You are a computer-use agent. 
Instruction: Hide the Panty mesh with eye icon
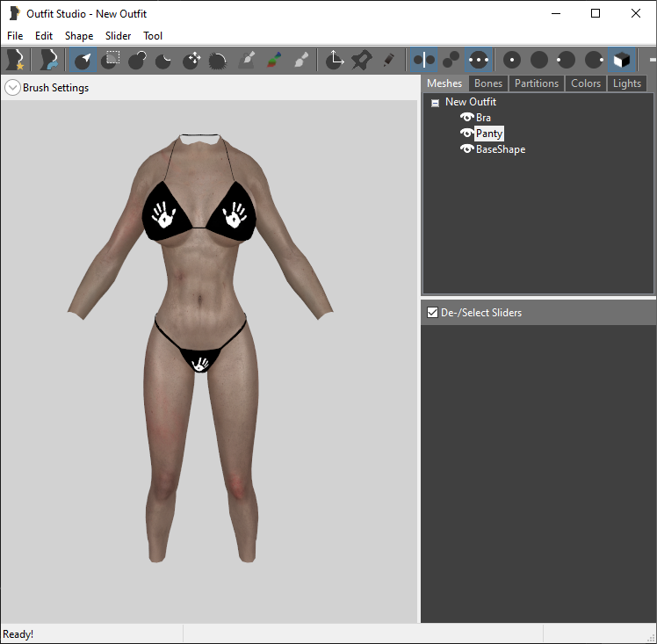[x=466, y=134]
